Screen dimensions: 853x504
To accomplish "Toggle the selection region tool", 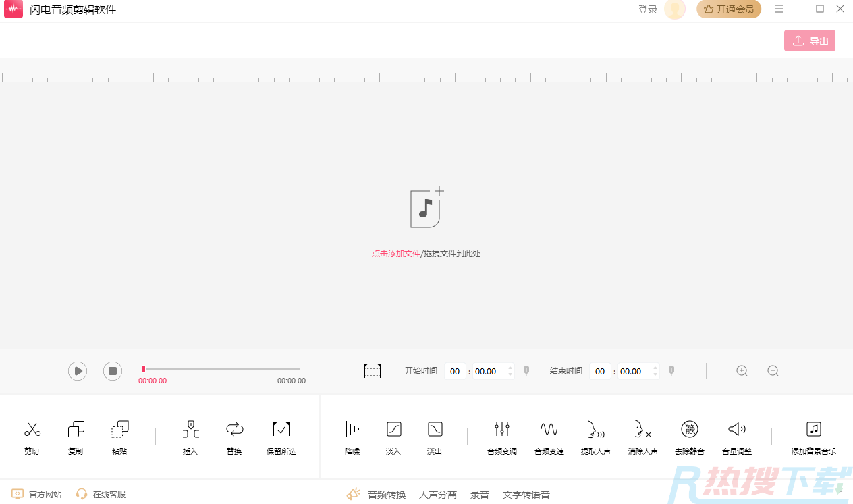I will pyautogui.click(x=373, y=370).
